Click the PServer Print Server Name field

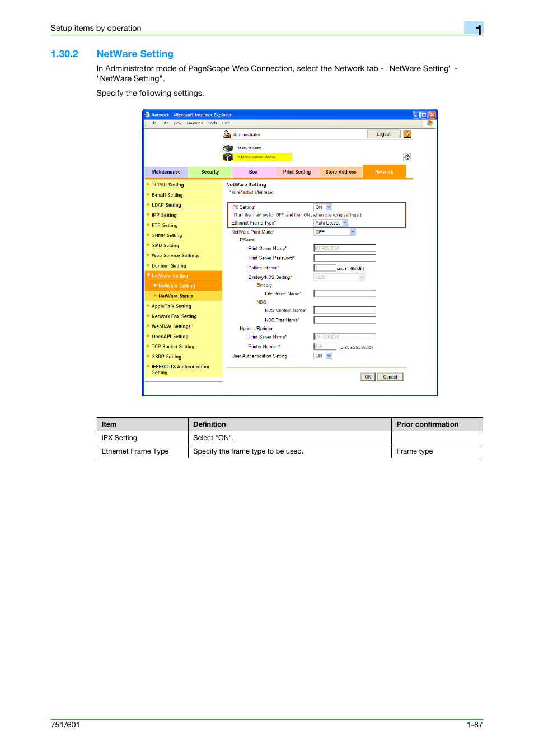point(345,248)
